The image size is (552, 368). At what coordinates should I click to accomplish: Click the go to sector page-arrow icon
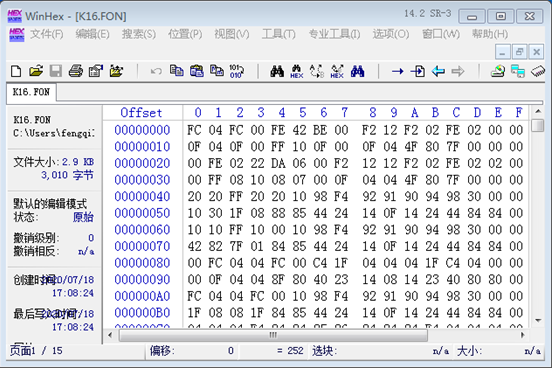click(x=418, y=71)
